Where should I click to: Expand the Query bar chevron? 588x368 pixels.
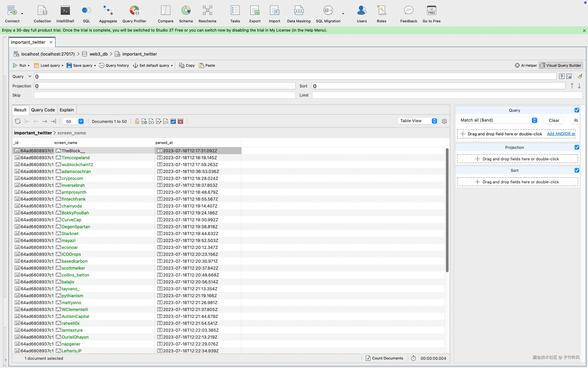click(x=30, y=76)
